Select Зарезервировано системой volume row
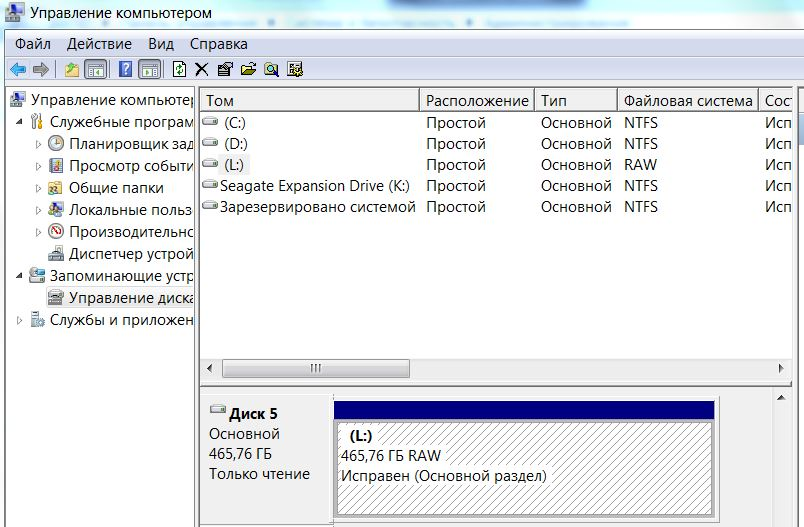This screenshot has width=804, height=527. [495, 207]
